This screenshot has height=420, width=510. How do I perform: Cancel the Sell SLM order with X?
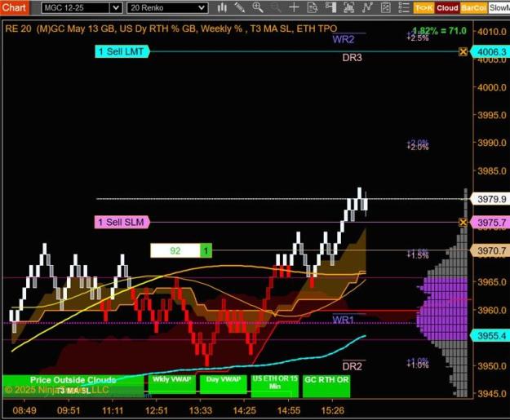463,223
